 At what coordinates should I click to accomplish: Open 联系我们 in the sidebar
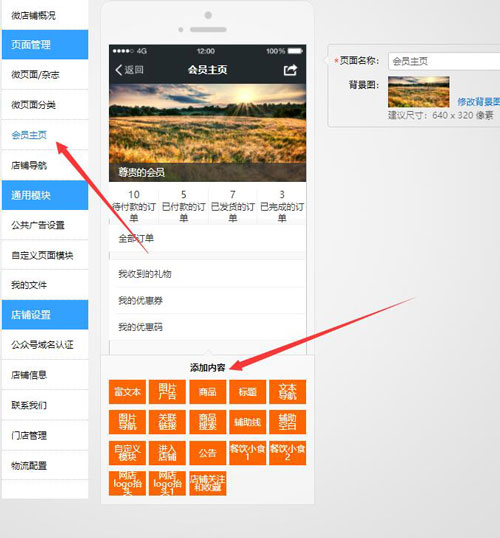45,405
